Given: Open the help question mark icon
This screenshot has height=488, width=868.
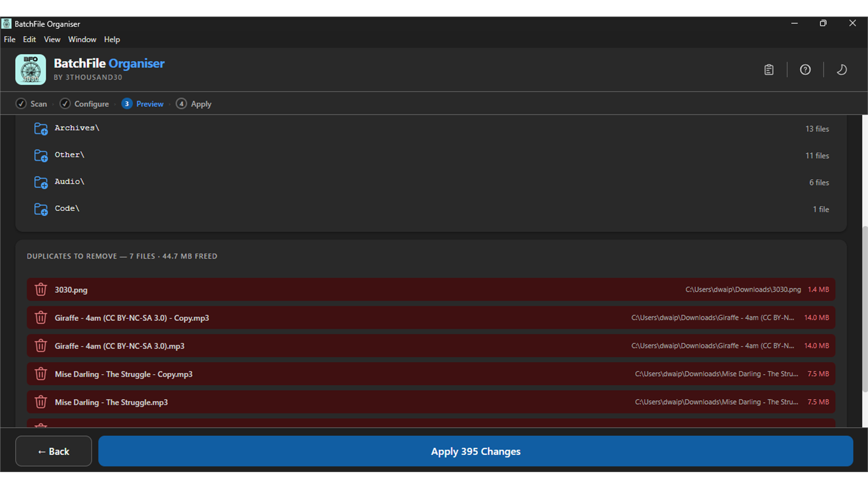Looking at the screenshot, I should pyautogui.click(x=805, y=70).
